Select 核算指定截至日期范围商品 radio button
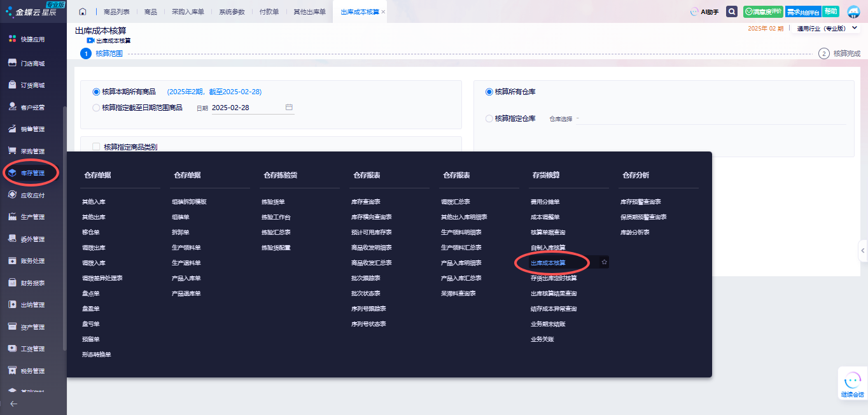This screenshot has width=868, height=415. [x=97, y=108]
